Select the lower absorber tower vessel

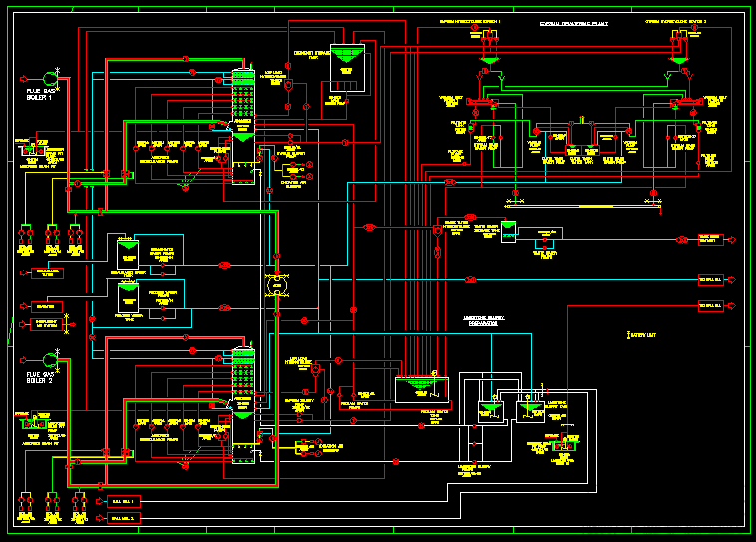click(x=243, y=405)
